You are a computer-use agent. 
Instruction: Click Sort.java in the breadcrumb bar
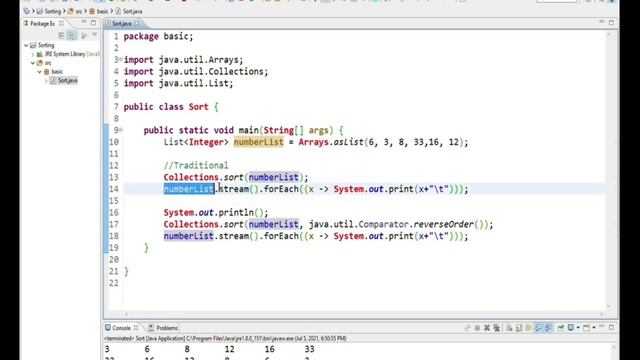tap(132, 11)
